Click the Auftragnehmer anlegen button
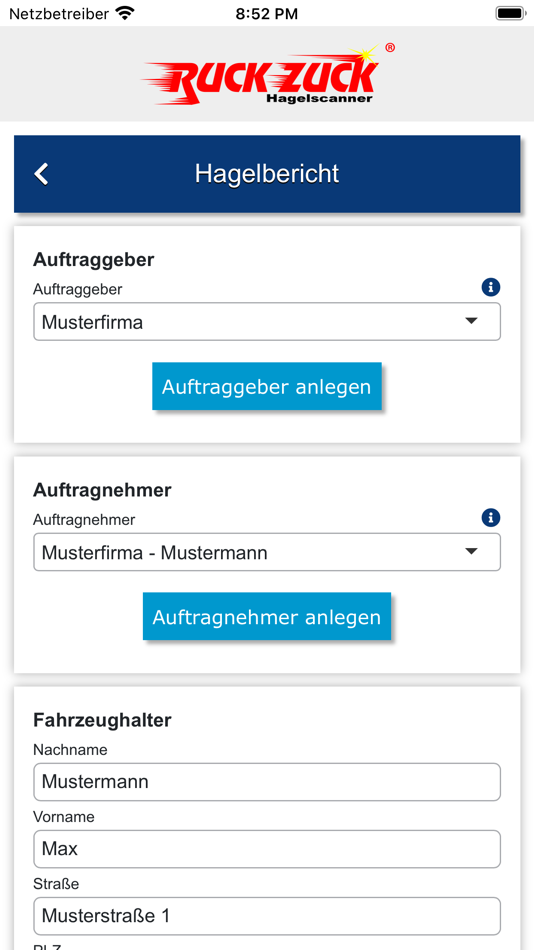Screen dimensions: 534x950 click(267, 617)
